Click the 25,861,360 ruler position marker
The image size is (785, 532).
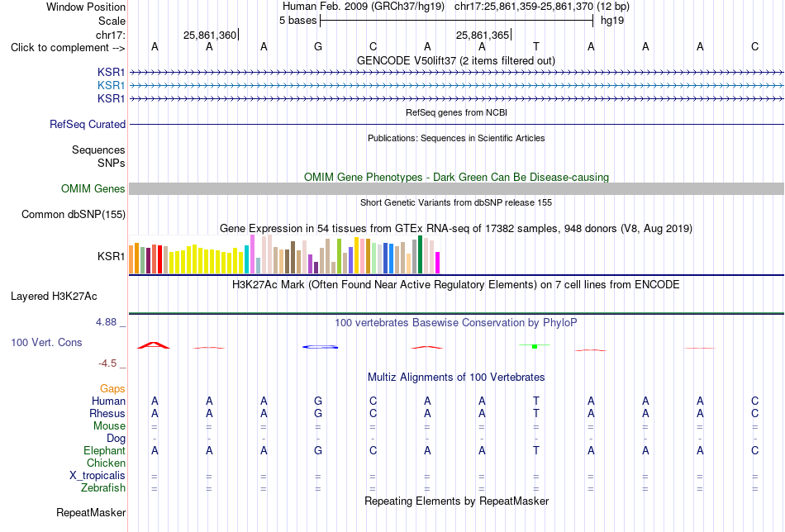coord(210,35)
